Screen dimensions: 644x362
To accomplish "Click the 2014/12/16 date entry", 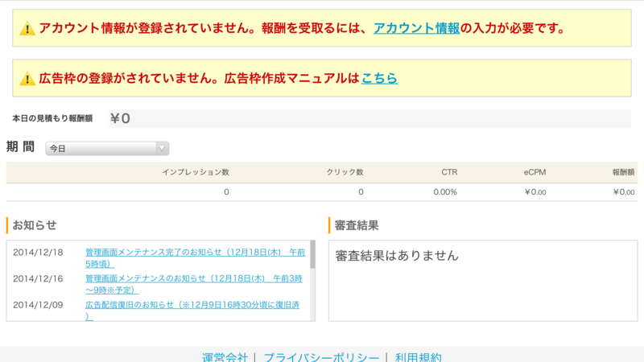I will coord(38,278).
